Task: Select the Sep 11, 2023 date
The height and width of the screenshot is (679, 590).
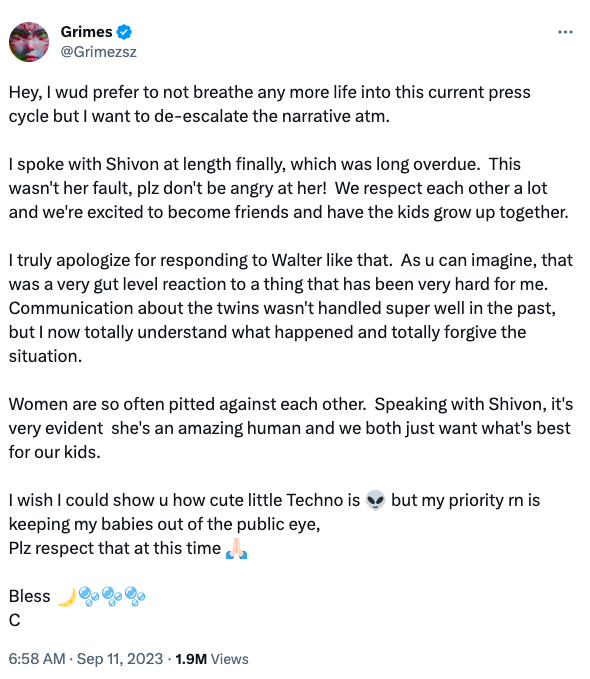Action: 120,659
